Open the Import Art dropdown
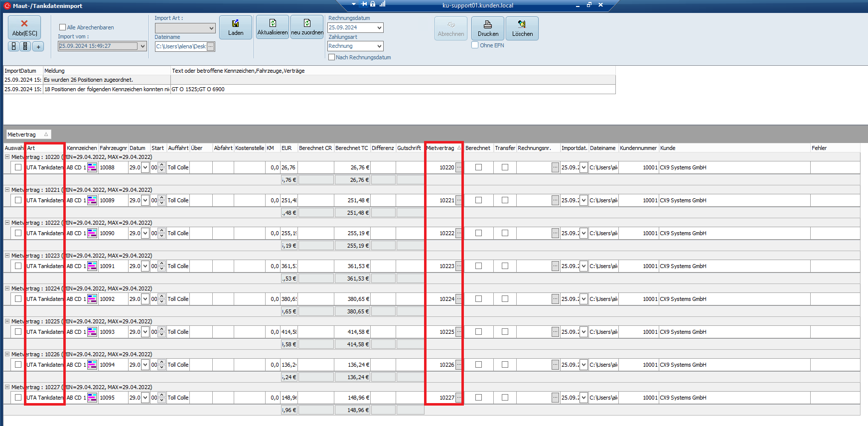Screen dimensions: 868x426 [x=211, y=28]
